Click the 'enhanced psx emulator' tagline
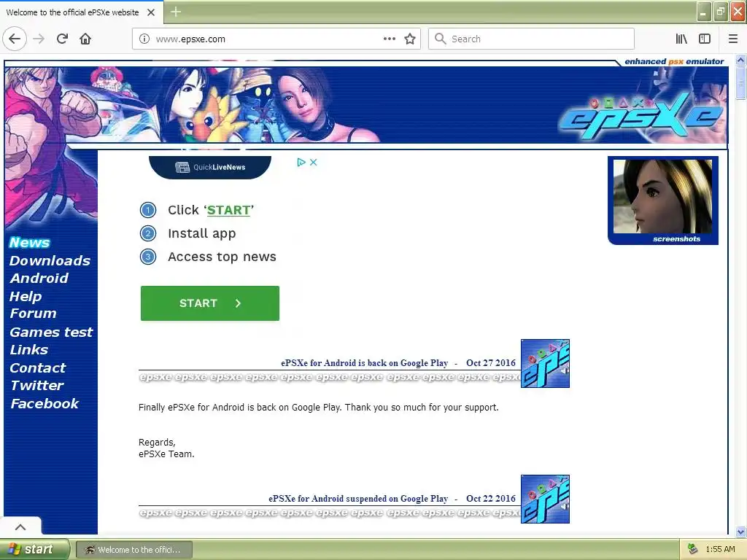 point(674,61)
